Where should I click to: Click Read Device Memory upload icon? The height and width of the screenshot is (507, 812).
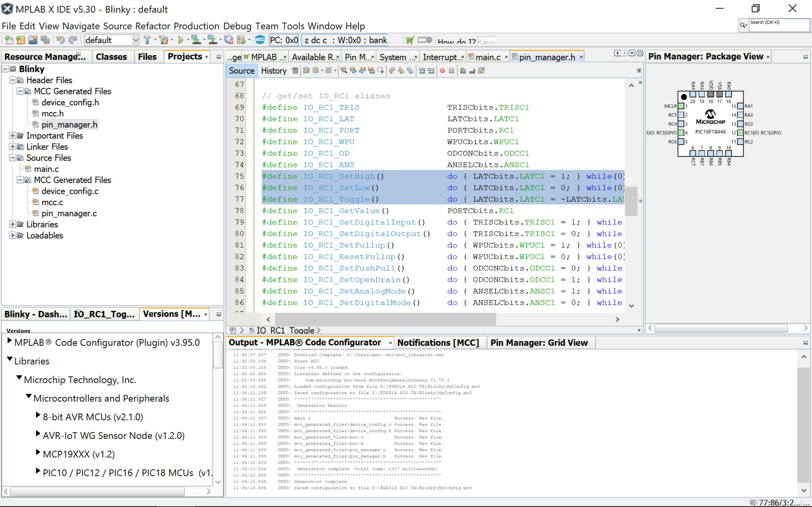click(x=212, y=40)
